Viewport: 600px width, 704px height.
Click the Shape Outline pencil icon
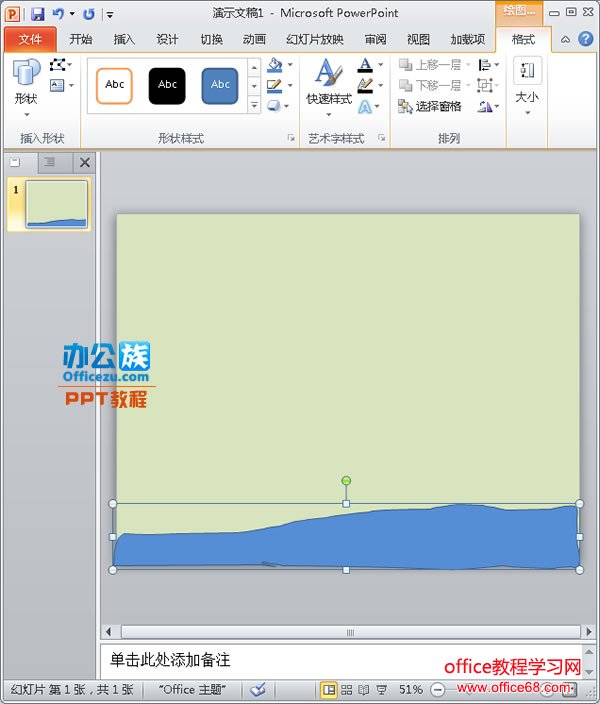click(274, 85)
